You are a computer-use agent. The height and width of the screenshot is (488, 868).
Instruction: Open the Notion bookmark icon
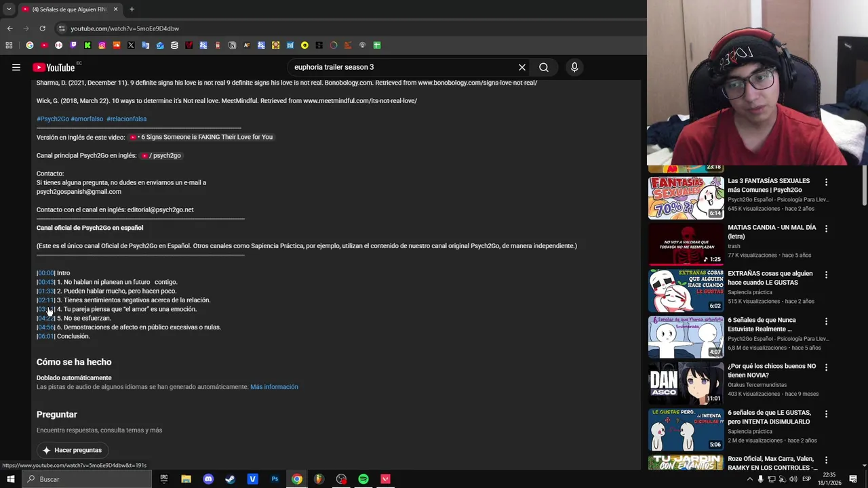(232, 45)
